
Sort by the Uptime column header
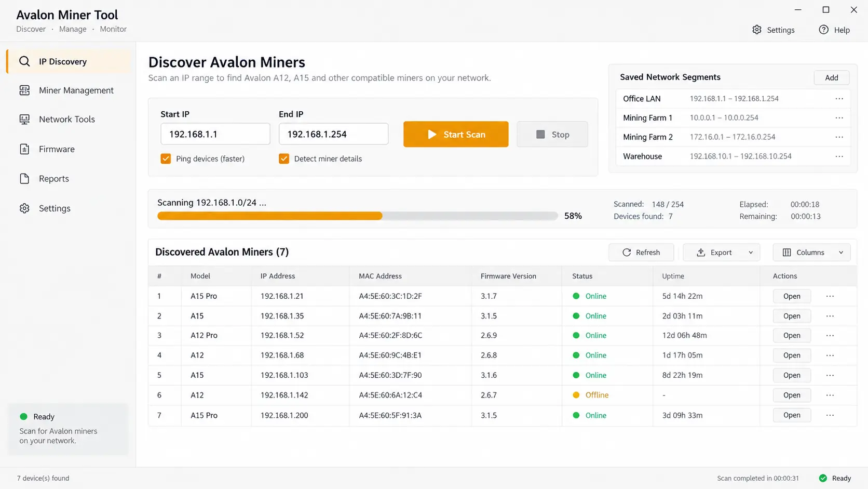point(673,276)
